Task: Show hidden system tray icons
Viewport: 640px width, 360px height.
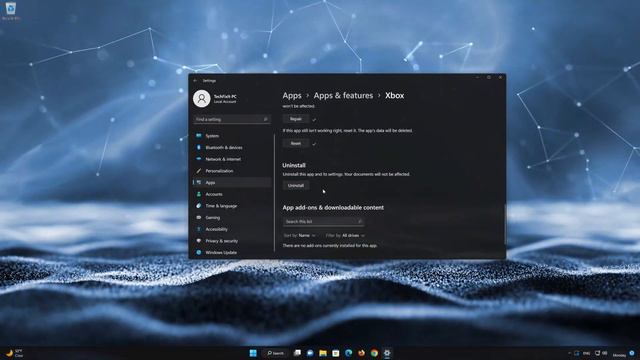Action: tap(569, 353)
